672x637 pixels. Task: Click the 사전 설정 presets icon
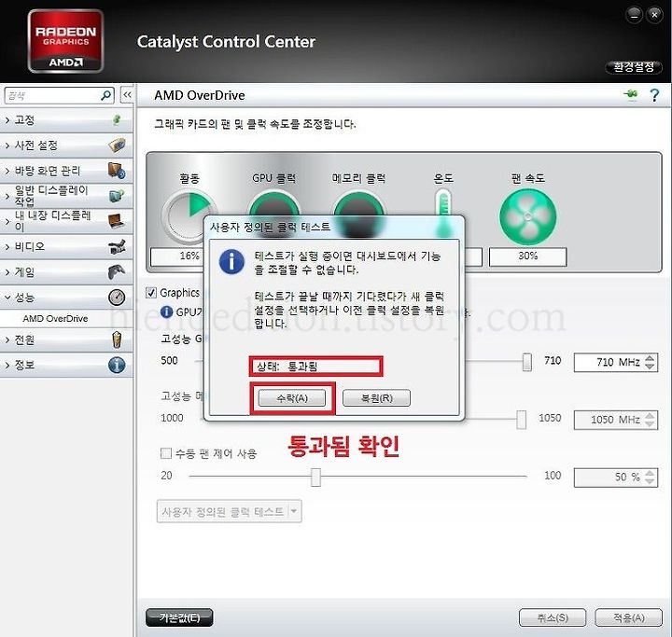[x=117, y=145]
